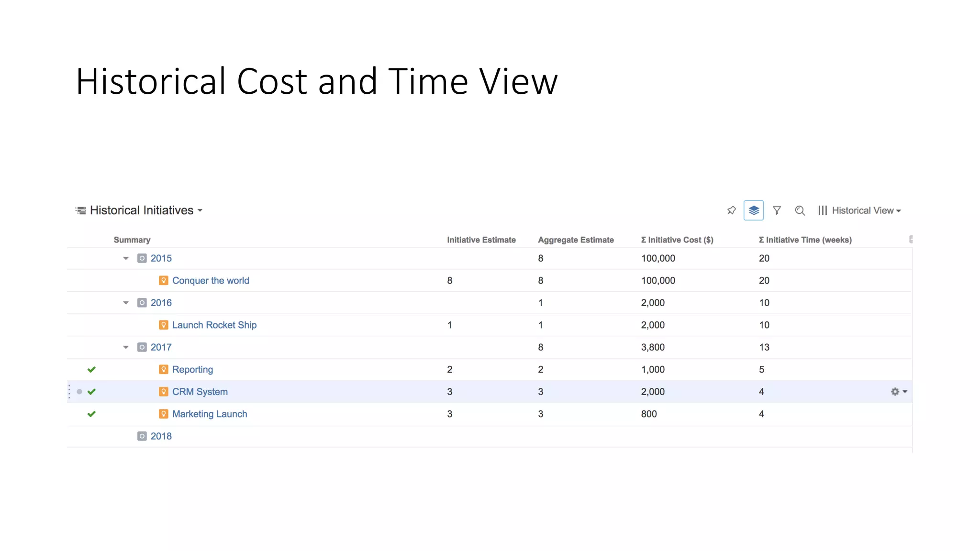Open the 2017 link
The height and width of the screenshot is (551, 980).
(x=161, y=347)
